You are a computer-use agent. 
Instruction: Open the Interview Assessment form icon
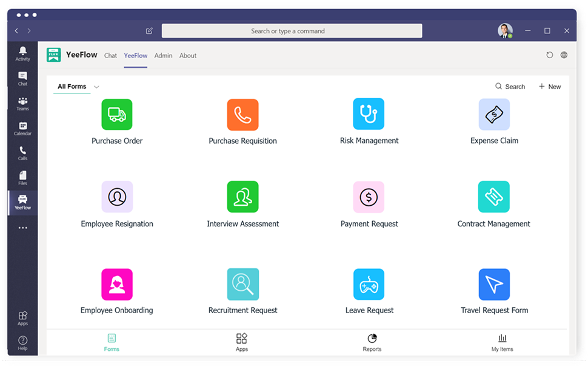point(242,197)
